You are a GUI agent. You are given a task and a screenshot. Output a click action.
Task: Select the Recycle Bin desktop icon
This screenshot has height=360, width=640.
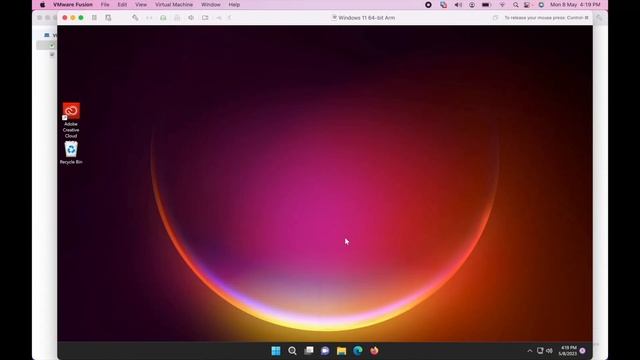[x=71, y=153]
